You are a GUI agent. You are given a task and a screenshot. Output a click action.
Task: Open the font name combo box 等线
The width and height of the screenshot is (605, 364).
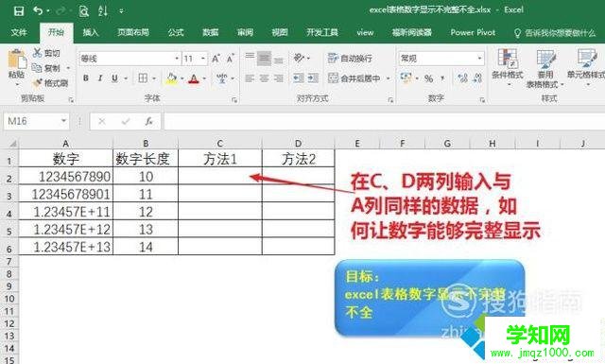point(130,59)
